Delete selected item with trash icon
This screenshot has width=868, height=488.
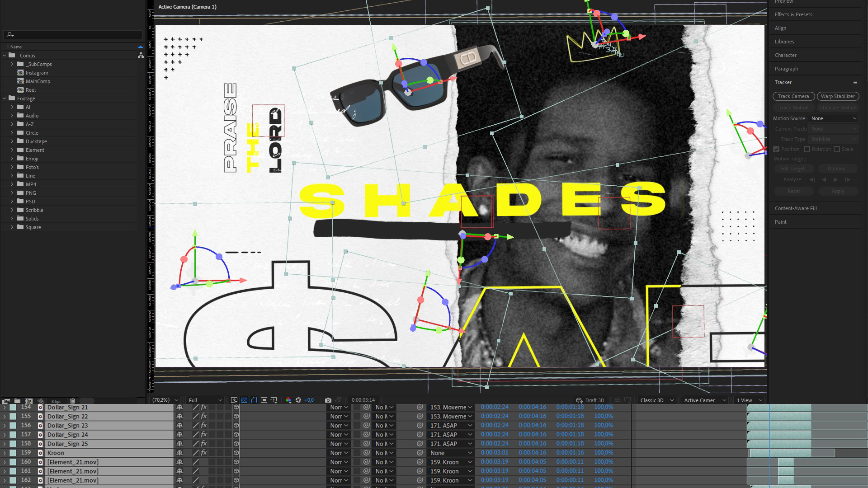pos(72,401)
